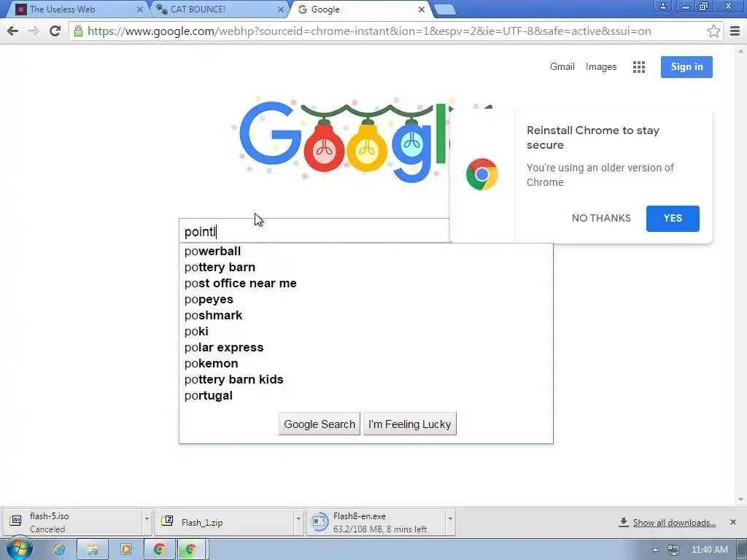
Task: Select the Google tab
Action: 360,9
